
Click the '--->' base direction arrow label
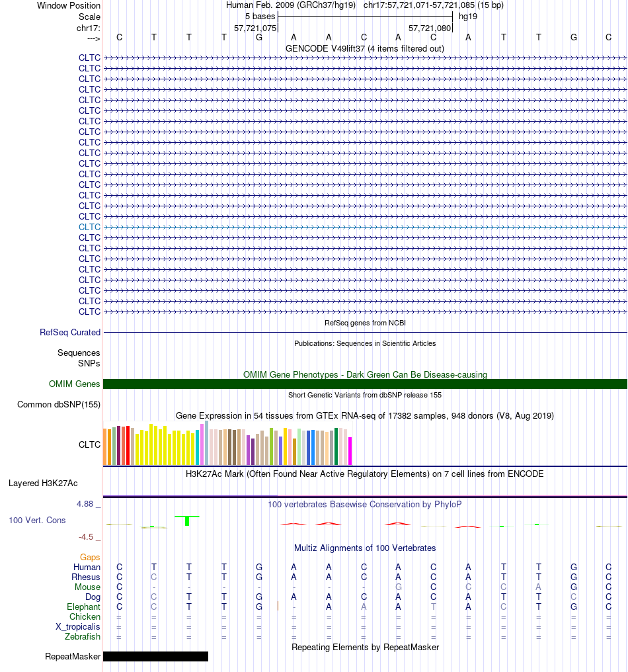[93, 39]
